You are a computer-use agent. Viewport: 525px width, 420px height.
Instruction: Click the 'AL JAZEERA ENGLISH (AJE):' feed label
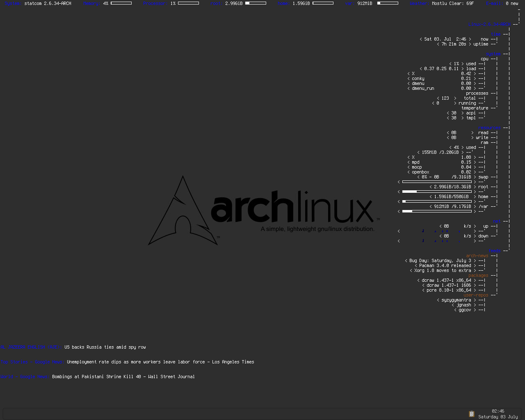31,347
